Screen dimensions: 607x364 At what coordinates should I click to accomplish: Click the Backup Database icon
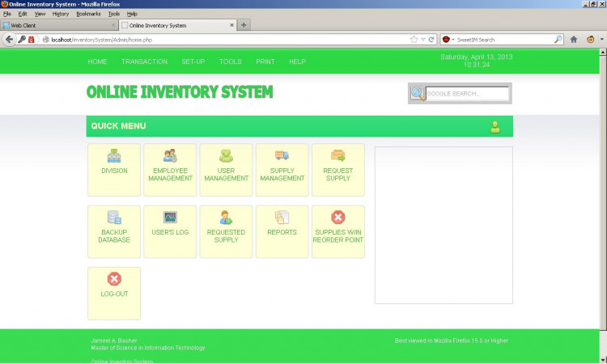pos(114,218)
